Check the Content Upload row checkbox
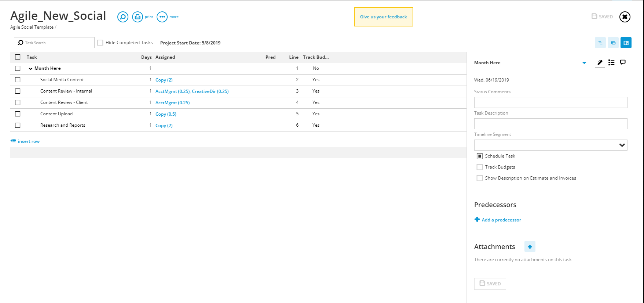644x303 pixels. pos(18,114)
